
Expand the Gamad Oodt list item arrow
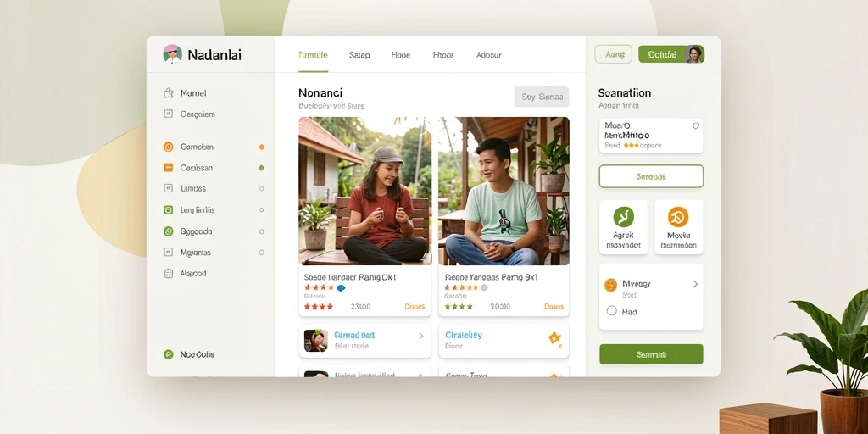pos(420,336)
